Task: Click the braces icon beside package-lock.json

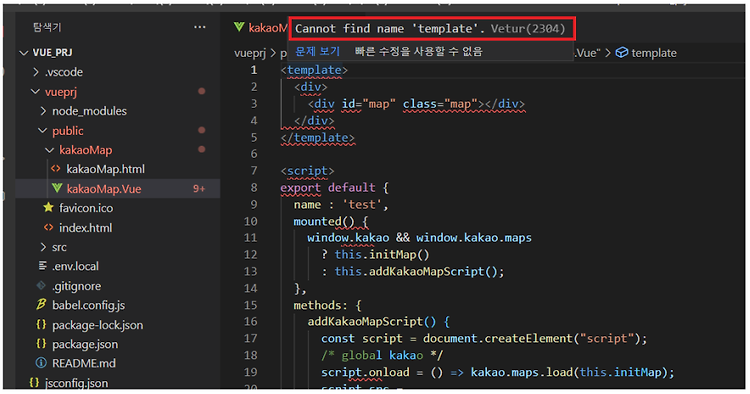Action: click(41, 325)
